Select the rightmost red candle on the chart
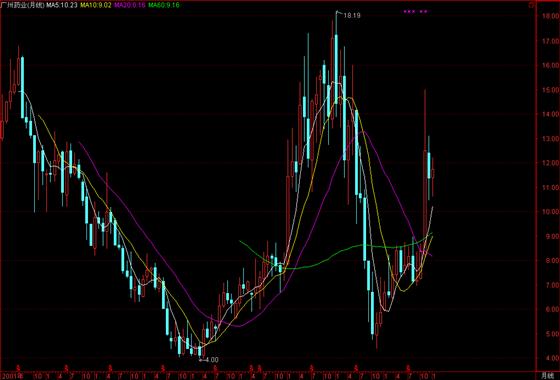This screenshot has width=560, height=380. [433, 177]
